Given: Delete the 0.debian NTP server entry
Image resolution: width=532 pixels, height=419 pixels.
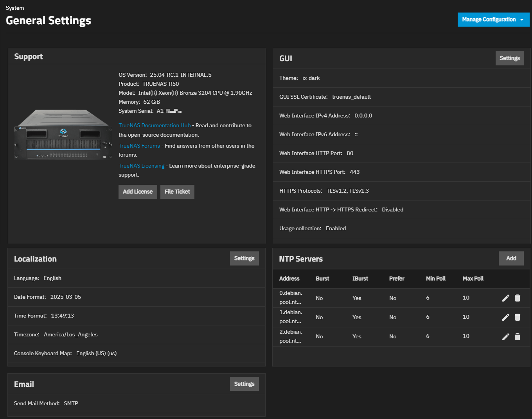Looking at the screenshot, I should pyautogui.click(x=518, y=298).
